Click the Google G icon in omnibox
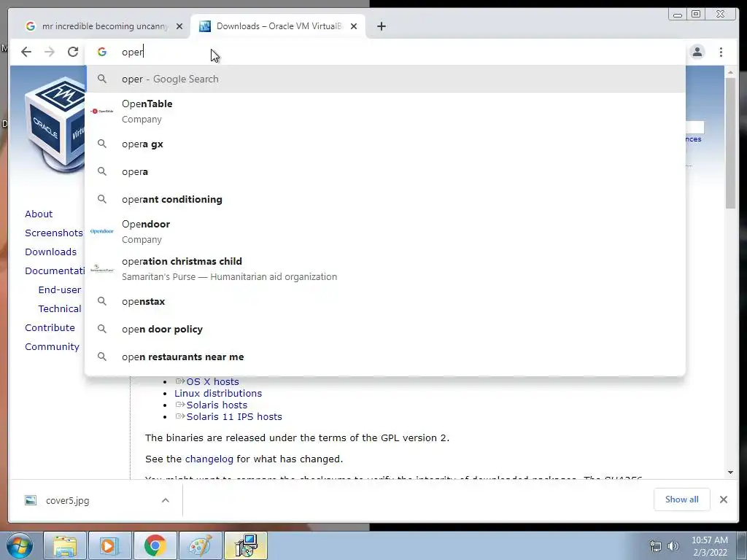747x560 pixels. (x=102, y=52)
